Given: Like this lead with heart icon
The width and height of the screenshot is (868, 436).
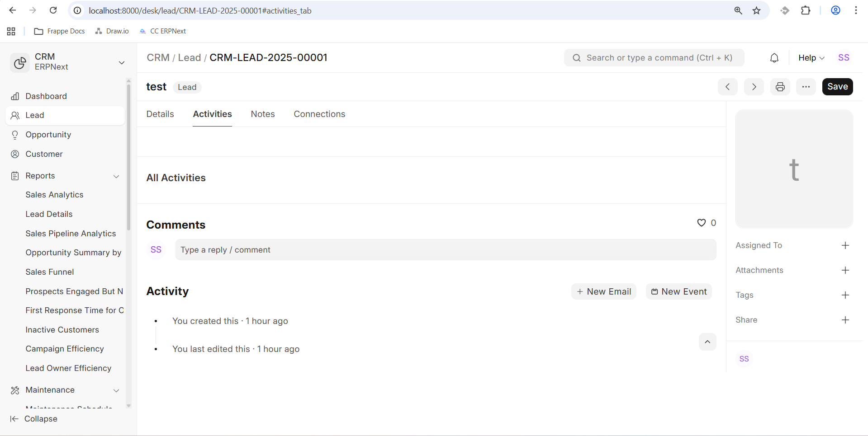Looking at the screenshot, I should coord(701,223).
